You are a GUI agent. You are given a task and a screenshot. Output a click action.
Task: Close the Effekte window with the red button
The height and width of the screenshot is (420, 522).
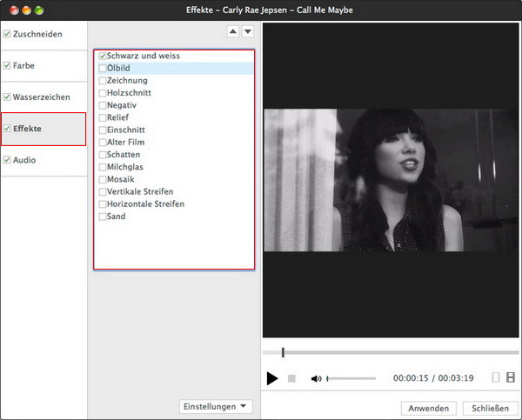(14, 10)
